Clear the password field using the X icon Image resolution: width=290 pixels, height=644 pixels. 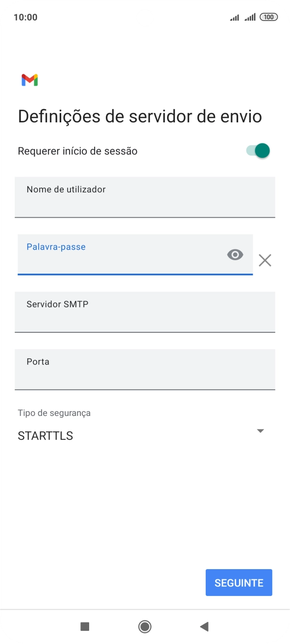click(265, 260)
